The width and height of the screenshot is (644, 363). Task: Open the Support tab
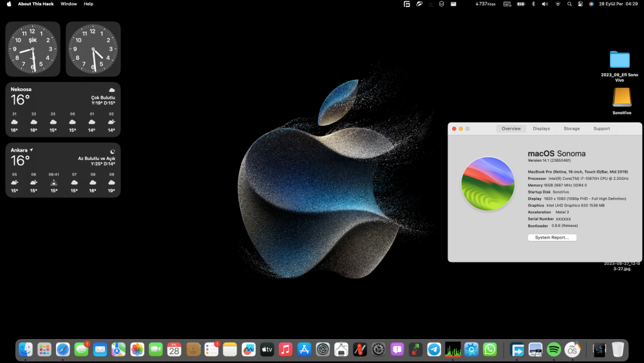click(x=601, y=129)
